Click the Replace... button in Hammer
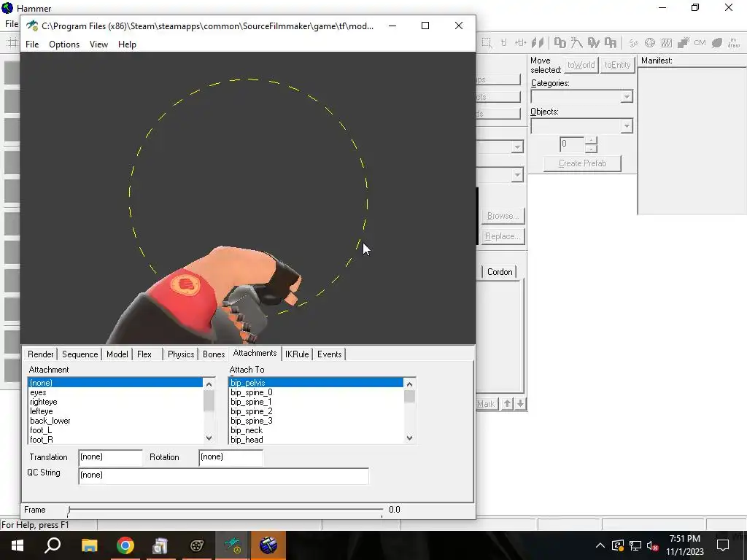The image size is (747, 560). [503, 236]
